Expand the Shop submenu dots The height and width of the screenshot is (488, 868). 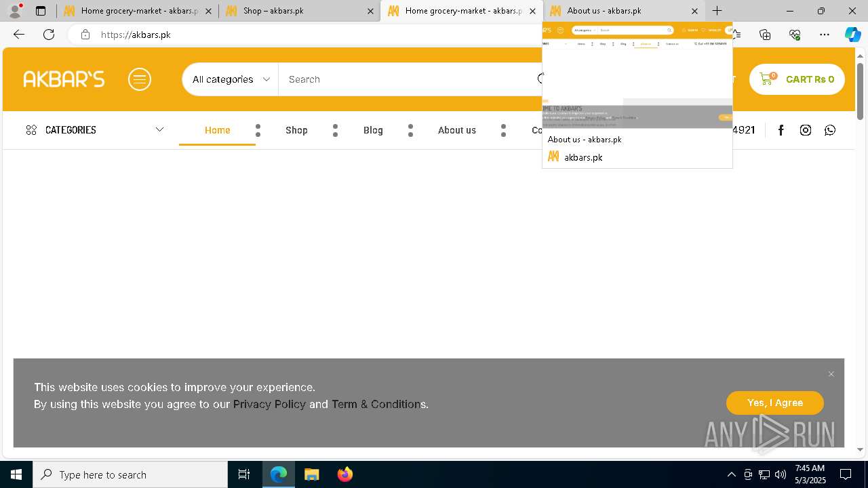[335, 130]
